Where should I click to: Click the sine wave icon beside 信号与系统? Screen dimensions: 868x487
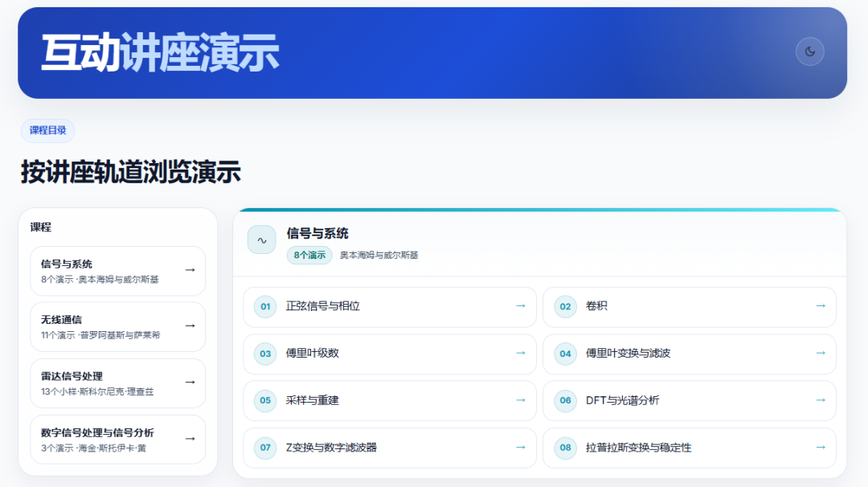pyautogui.click(x=262, y=239)
